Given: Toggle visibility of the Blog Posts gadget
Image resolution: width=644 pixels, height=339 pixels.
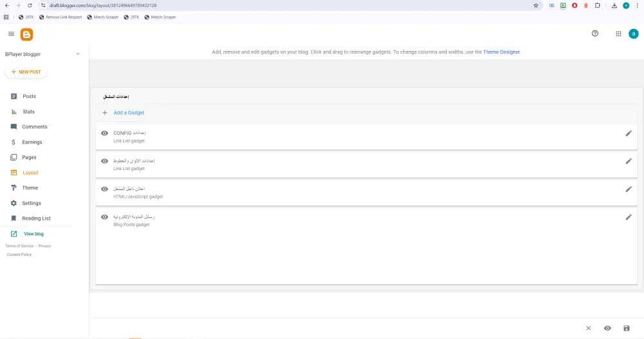Looking at the screenshot, I should point(105,217).
